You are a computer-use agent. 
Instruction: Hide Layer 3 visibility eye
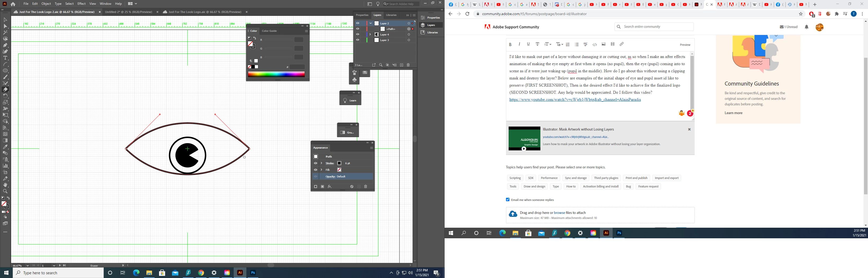[x=358, y=40]
